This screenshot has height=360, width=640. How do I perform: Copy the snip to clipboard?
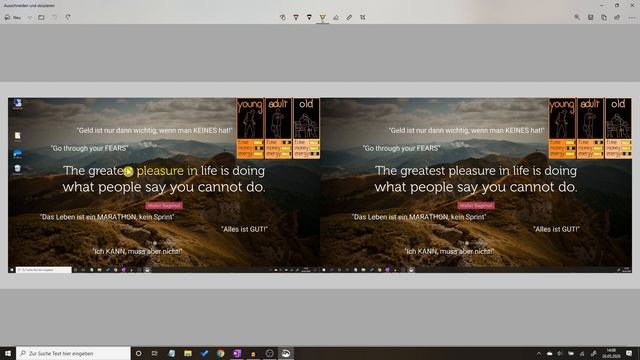coord(604,18)
